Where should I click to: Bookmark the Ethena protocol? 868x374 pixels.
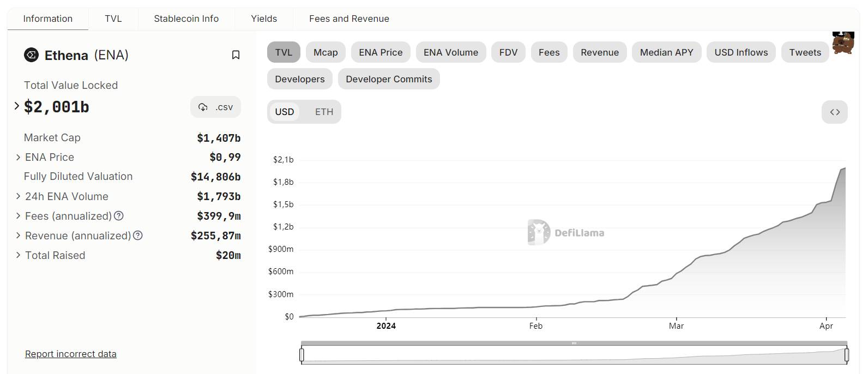(236, 55)
